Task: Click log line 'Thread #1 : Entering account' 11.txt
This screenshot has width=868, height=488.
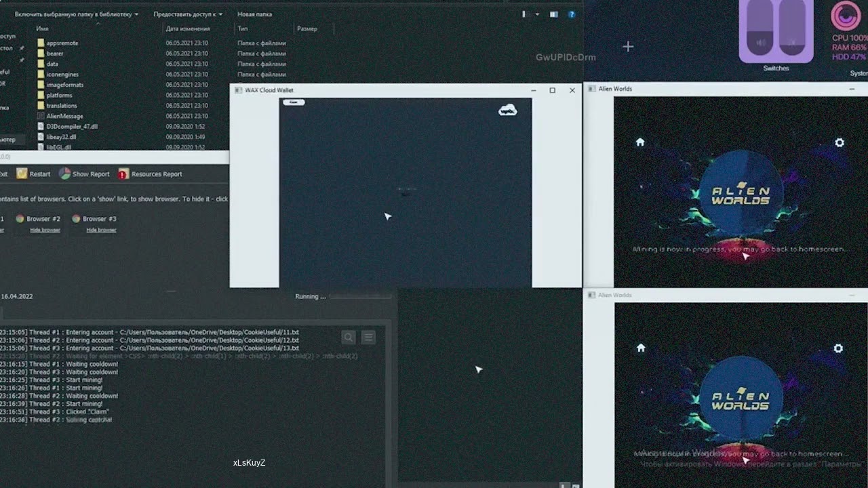Action: (x=149, y=332)
